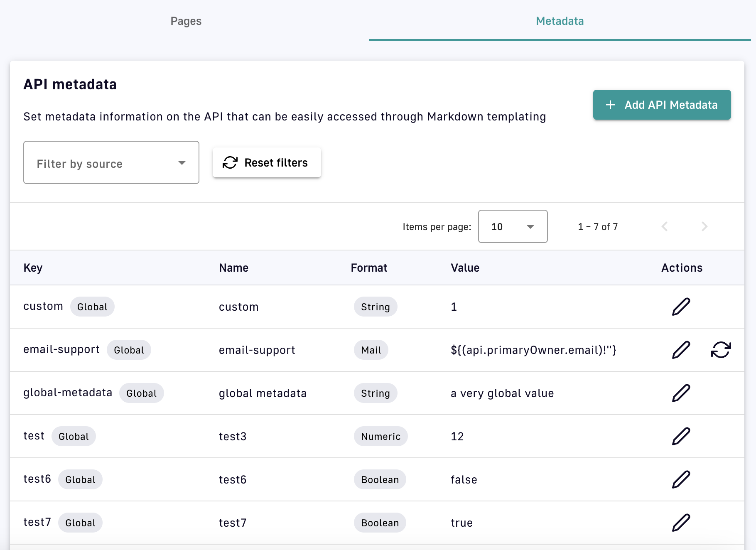Go to next page of results
The height and width of the screenshot is (550, 756).
click(704, 227)
